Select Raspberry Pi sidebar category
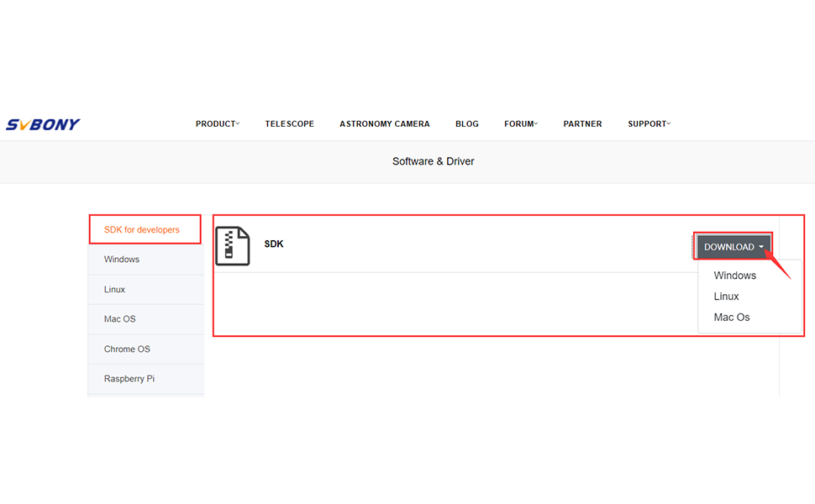Image resolution: width=815 pixels, height=504 pixels. (x=129, y=379)
